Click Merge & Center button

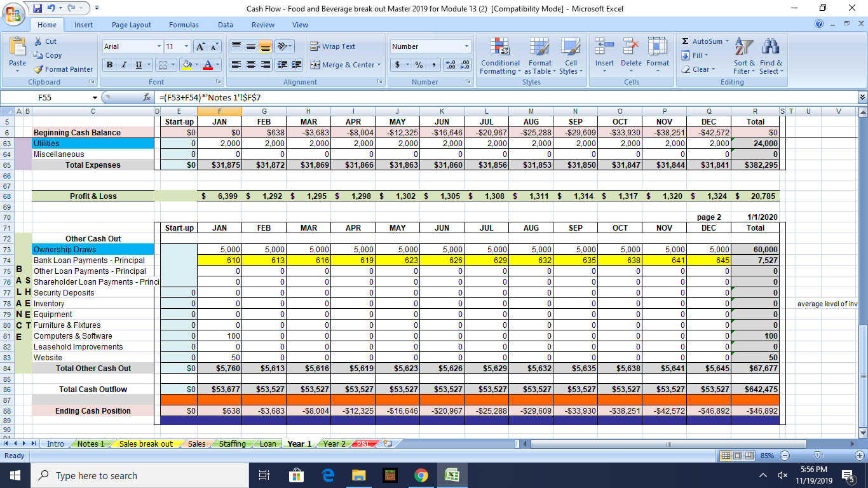tap(345, 65)
